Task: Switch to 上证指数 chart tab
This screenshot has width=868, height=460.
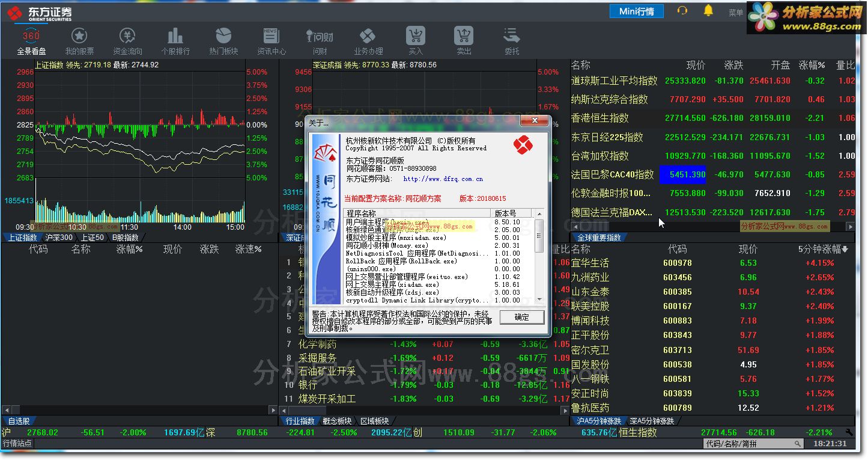Action: pyautogui.click(x=22, y=238)
